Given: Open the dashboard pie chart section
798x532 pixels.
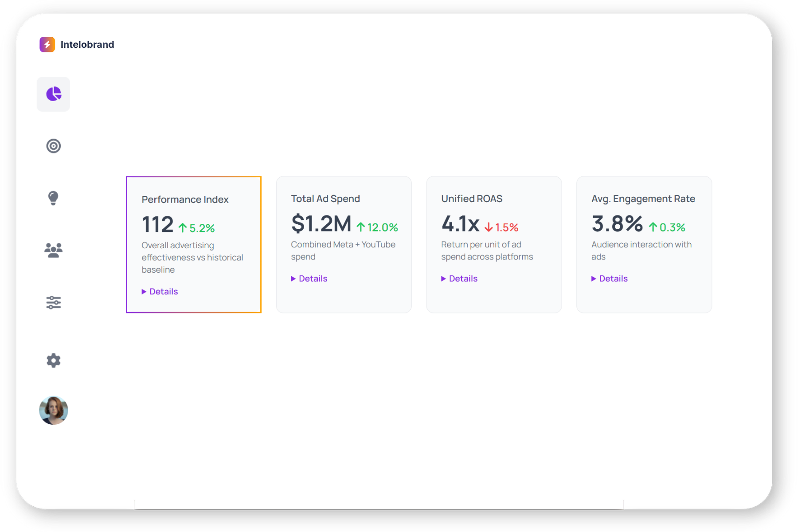Looking at the screenshot, I should pyautogui.click(x=53, y=94).
